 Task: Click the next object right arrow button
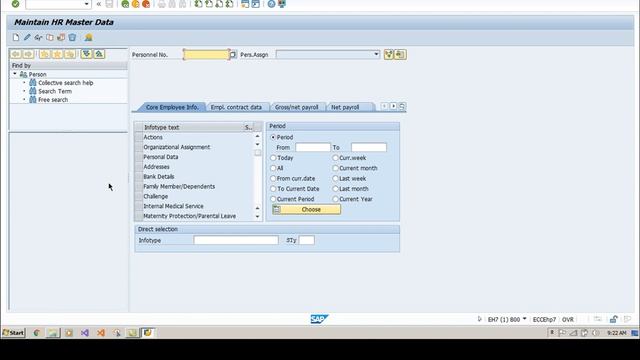tap(29, 54)
